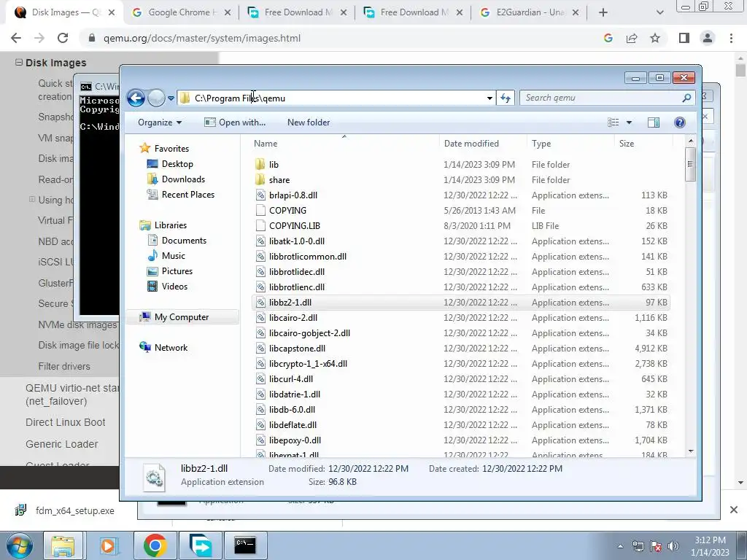This screenshot has height=560, width=747.
Task: Open Direct Linux Boot docs link
Action: click(x=65, y=422)
